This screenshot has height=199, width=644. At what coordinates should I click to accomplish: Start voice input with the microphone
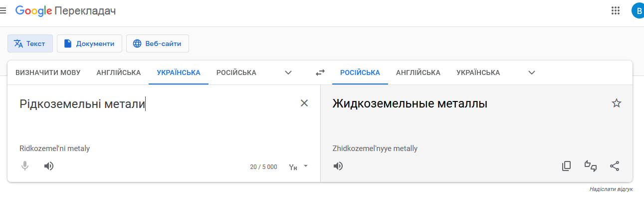click(x=25, y=166)
